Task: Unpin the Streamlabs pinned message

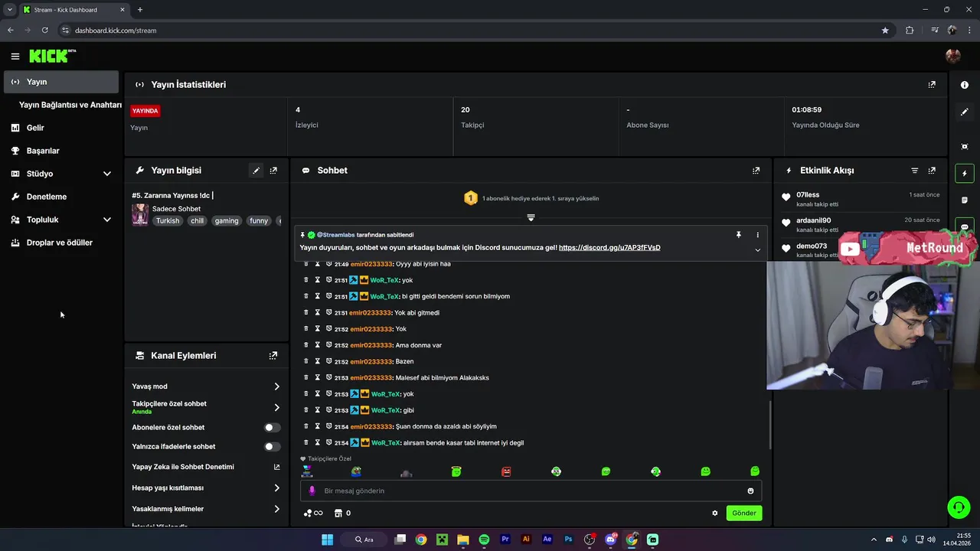Action: [739, 235]
